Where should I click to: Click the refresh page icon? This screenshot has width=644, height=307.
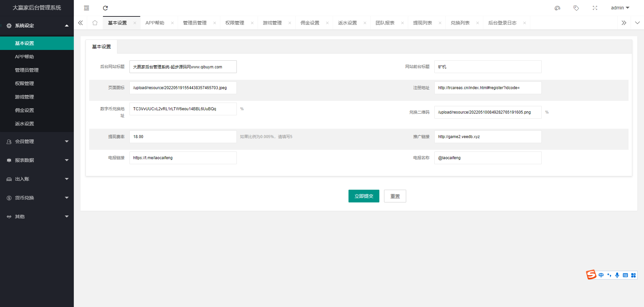pyautogui.click(x=105, y=8)
